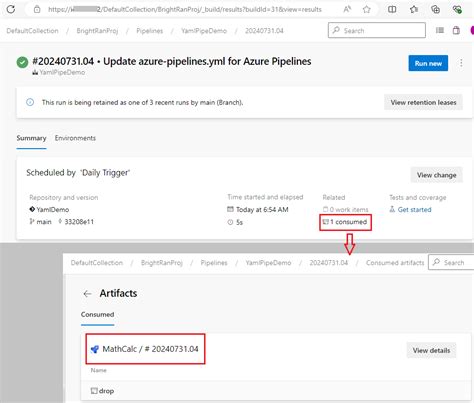Click the 5s elapsed duration text
474x403 pixels.
click(x=239, y=222)
